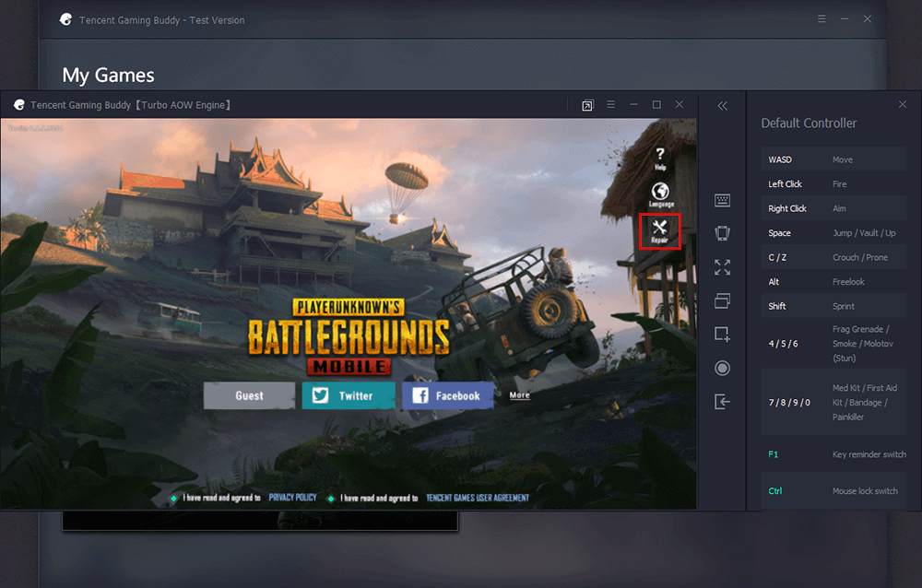Log in with Twitter
This screenshot has height=588, width=922.
click(349, 395)
